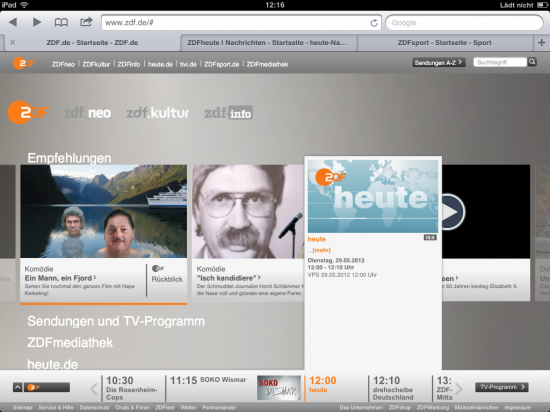Open ZDFinfo in the top navigation
This screenshot has width=550, height=412.
[129, 65]
